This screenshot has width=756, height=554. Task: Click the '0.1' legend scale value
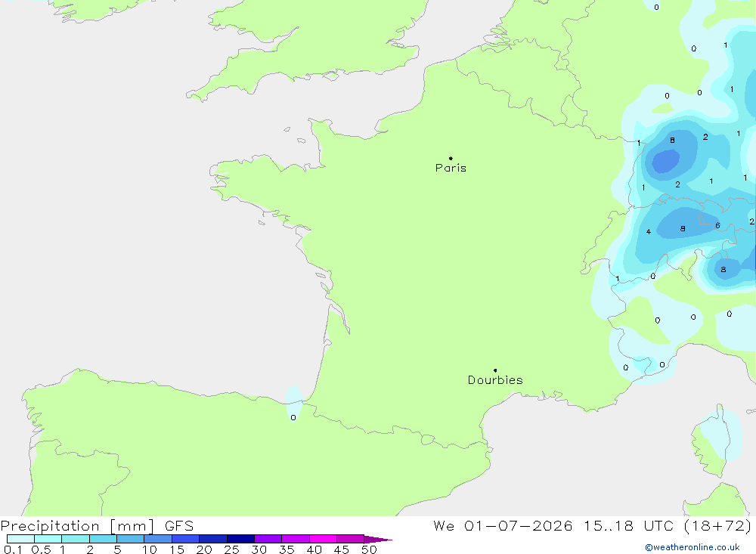pos(13,549)
